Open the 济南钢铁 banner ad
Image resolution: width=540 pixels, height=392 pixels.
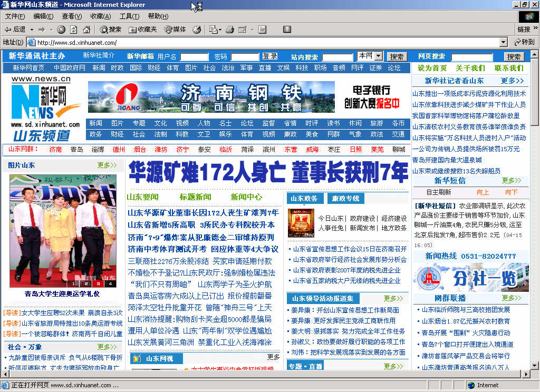211,97
